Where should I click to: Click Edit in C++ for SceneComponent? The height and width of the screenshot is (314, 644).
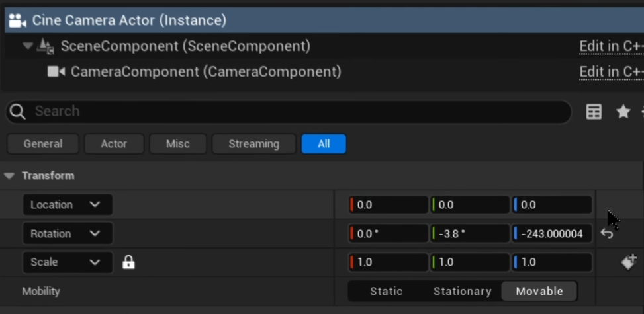[610, 46]
